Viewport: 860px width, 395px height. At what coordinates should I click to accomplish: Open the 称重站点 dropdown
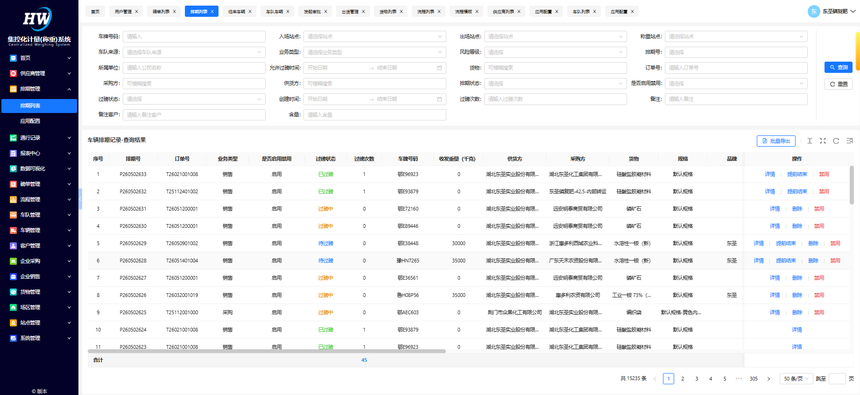click(x=736, y=37)
